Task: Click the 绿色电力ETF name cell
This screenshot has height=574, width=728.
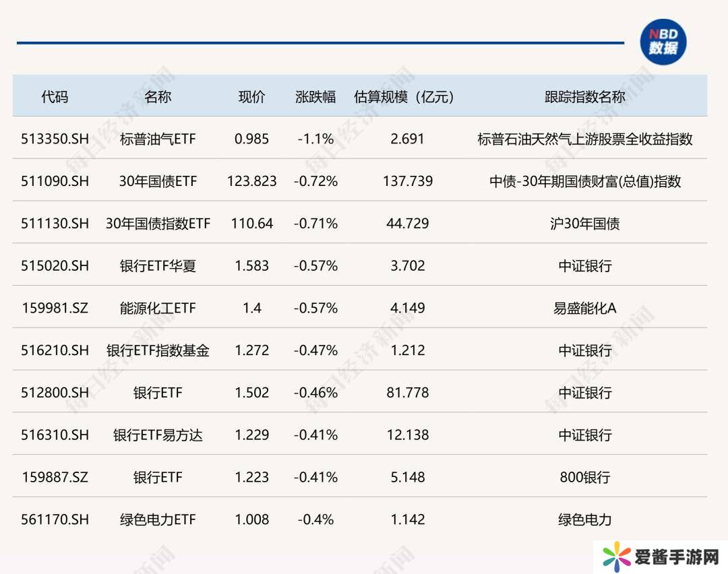Action: coord(158,519)
